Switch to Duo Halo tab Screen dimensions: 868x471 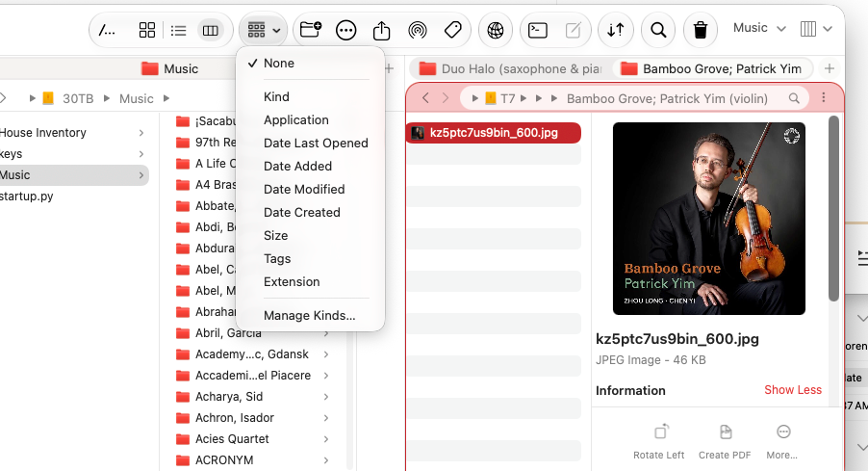(x=509, y=68)
